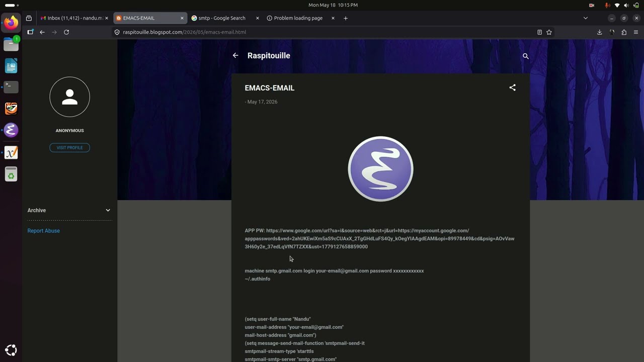Reload the current page

[x=66, y=32]
